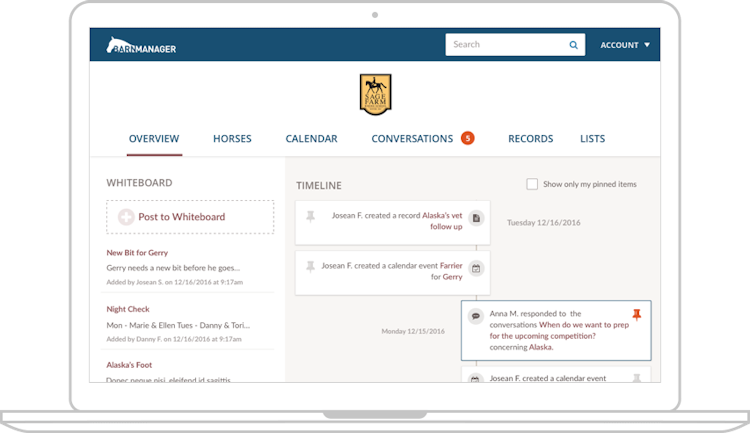Follow the Farrier for Gerry event link
This screenshot has height=433, width=750.
tap(447, 271)
